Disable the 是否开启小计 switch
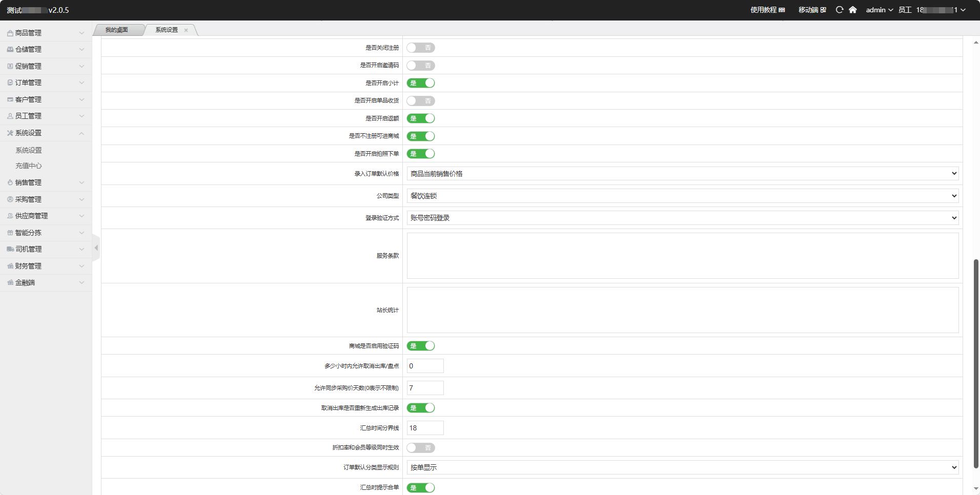Image resolution: width=980 pixels, height=495 pixels. tap(420, 83)
